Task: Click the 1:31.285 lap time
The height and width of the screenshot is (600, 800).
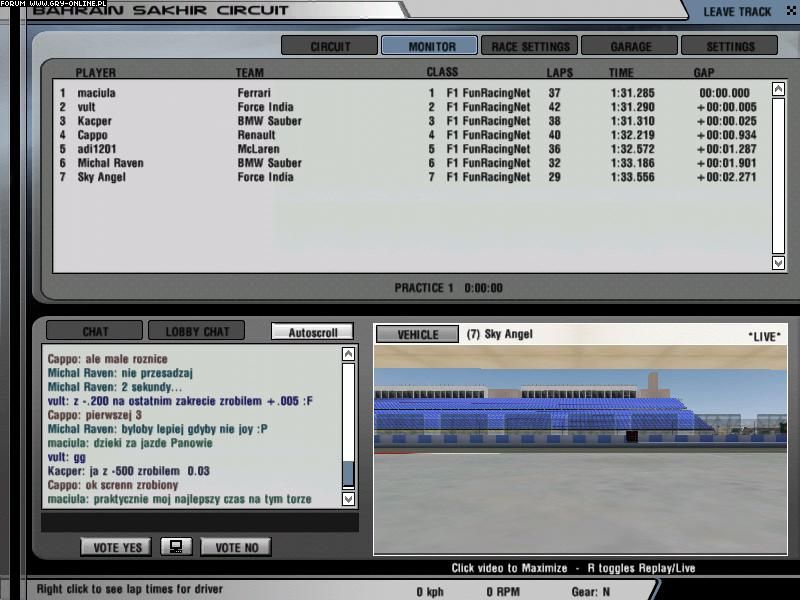Action: pos(632,93)
